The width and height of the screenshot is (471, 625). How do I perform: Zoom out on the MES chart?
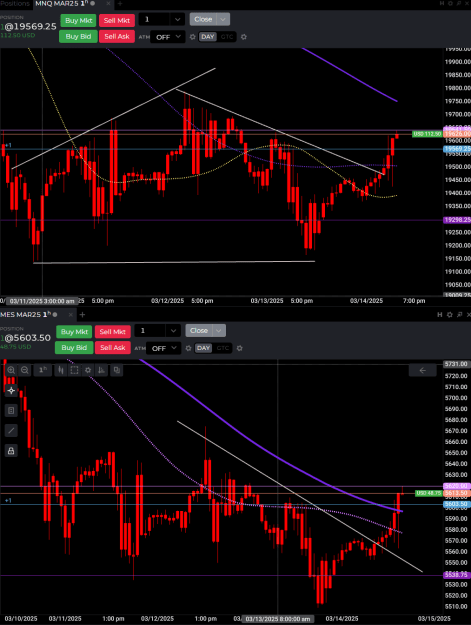click(x=25, y=370)
